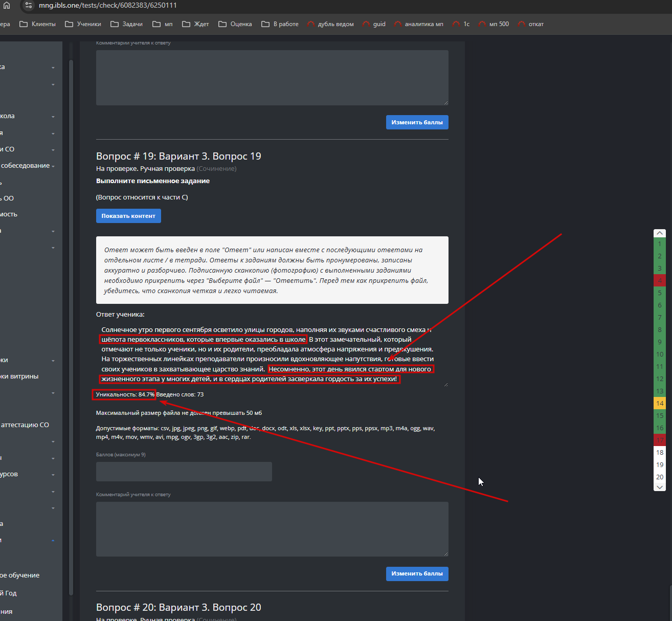Open the Ждет bookmark folder
Image resolution: width=672 pixels, height=621 pixels.
195,24
